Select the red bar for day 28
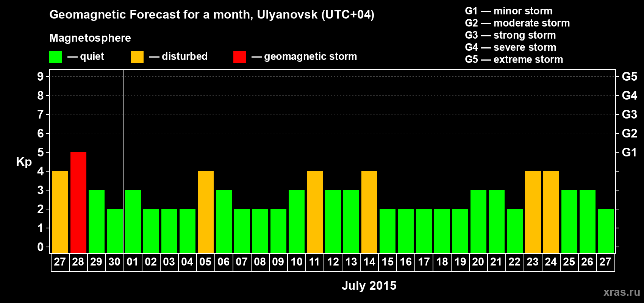Image resolution: width=644 pixels, height=303 pixels. tap(78, 203)
